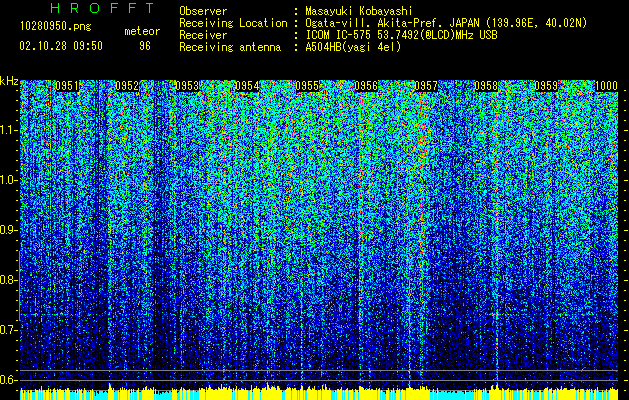
Task: Click the 0954 time marker
Action: pos(247,86)
